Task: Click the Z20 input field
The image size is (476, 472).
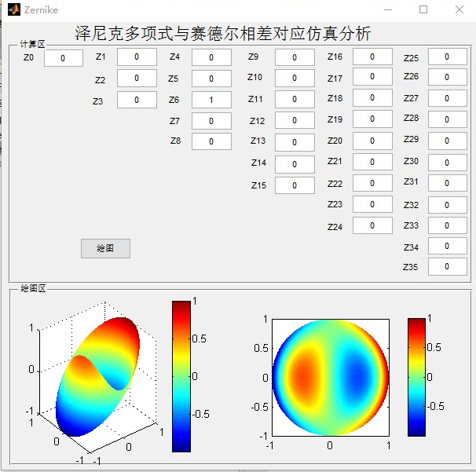Action: pyautogui.click(x=372, y=141)
